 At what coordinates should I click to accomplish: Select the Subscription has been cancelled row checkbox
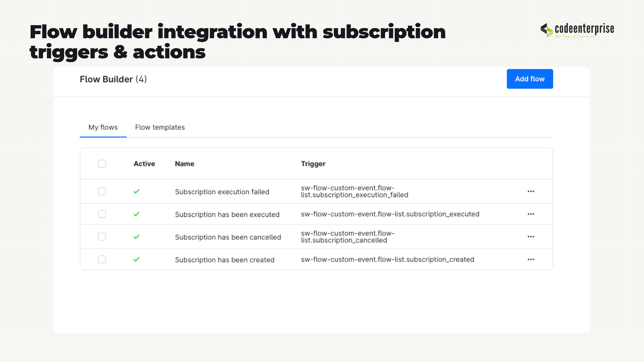click(x=102, y=237)
